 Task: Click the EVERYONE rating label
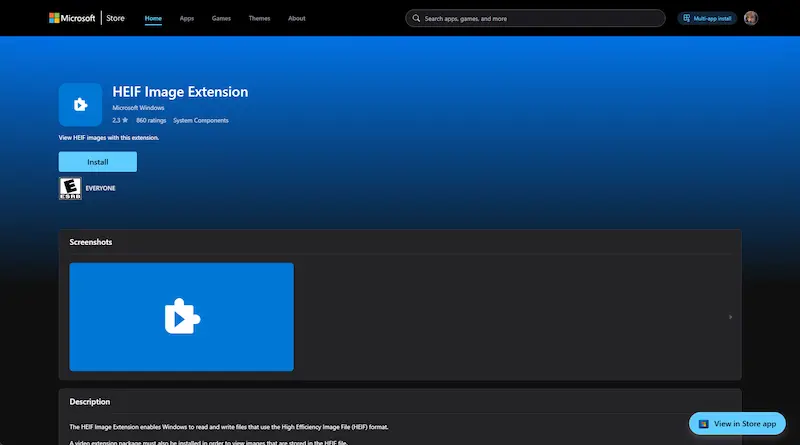[x=101, y=188]
